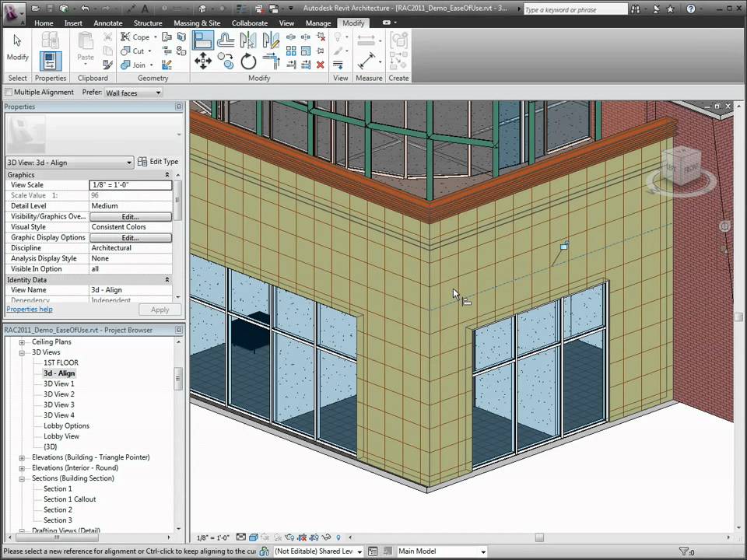Switch to the Massing & Site tab

pos(197,23)
